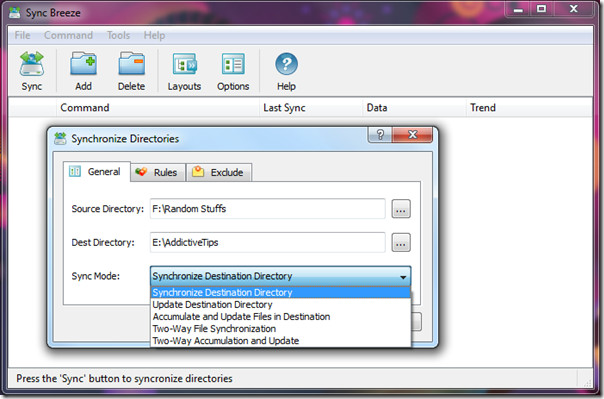
Task: Close the Synchronize Directories dialog
Action: [x=413, y=134]
